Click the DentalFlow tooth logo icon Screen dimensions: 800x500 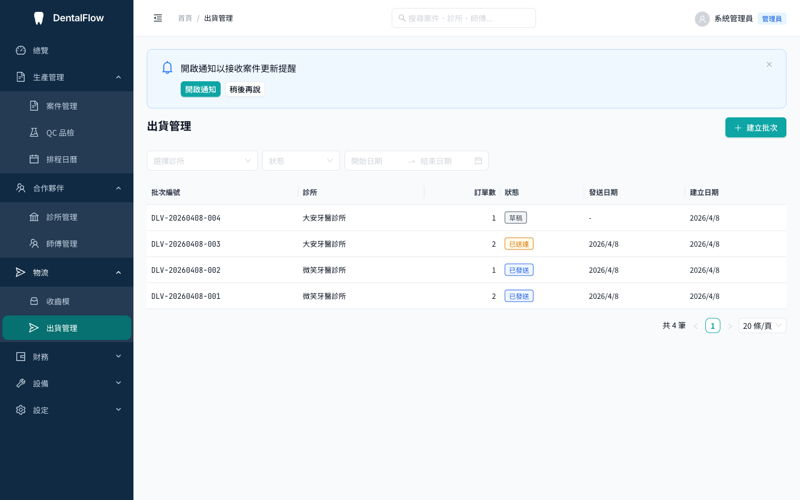tap(38, 18)
